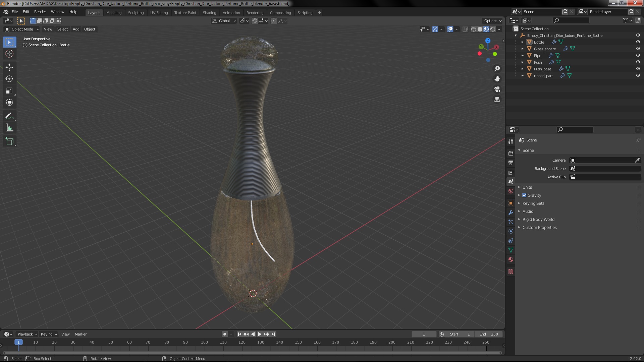Select the Cursor tool in toolbar
Viewport: 644px width, 362px height.
tap(9, 54)
